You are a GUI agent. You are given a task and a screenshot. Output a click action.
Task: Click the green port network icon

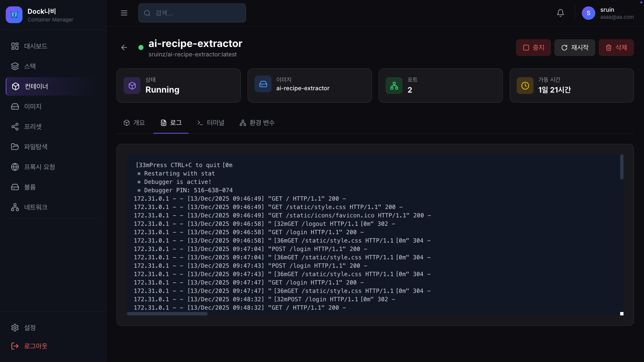click(x=394, y=86)
